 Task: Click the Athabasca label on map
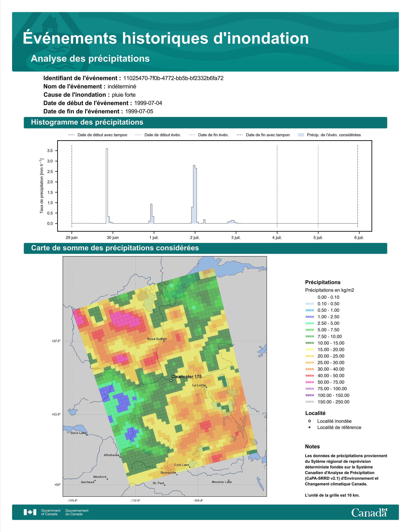pos(112,455)
